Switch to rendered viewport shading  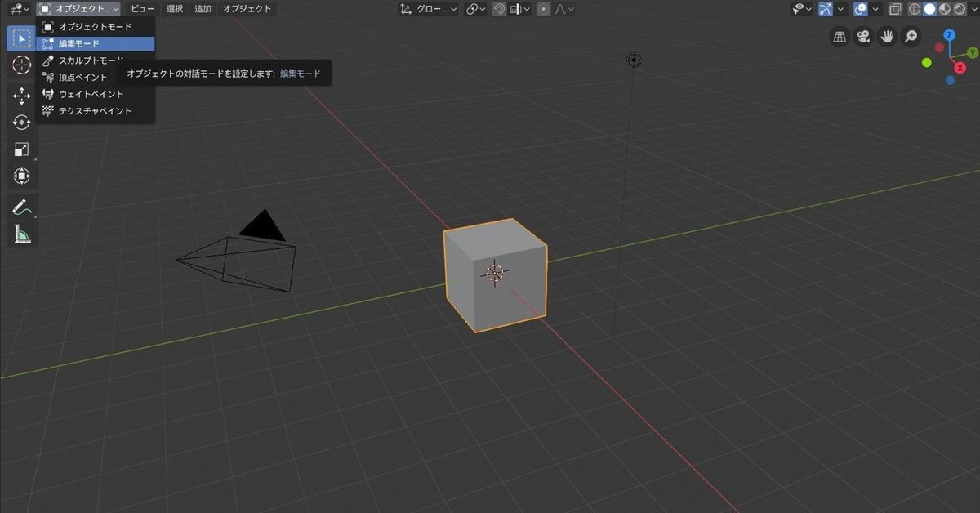tap(960, 9)
